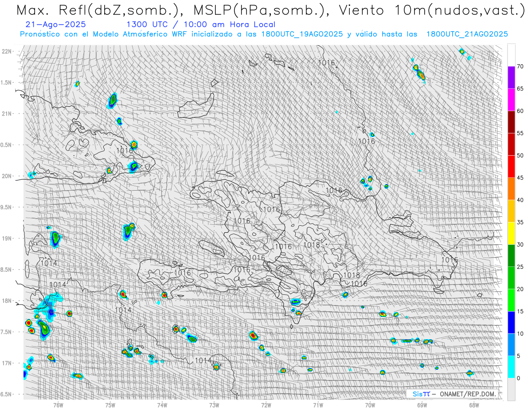
Task: Select the gold 35-40 dBZ legend segment
Action: [511, 211]
